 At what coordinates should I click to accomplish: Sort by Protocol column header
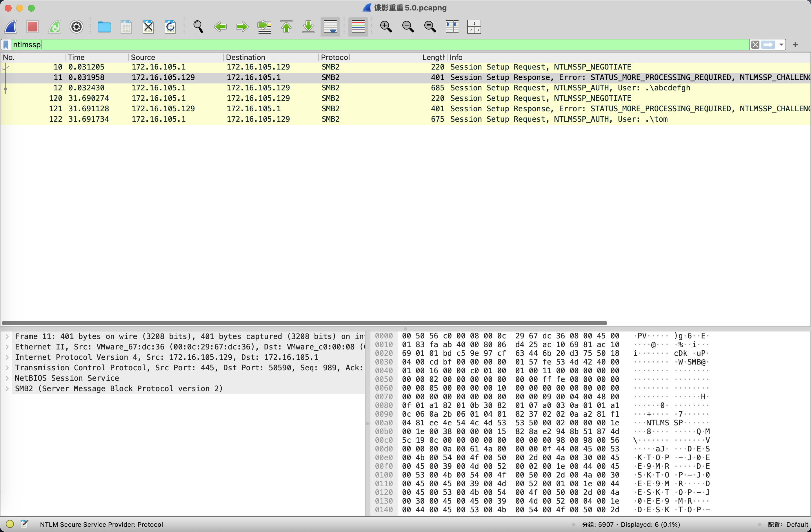pyautogui.click(x=369, y=57)
